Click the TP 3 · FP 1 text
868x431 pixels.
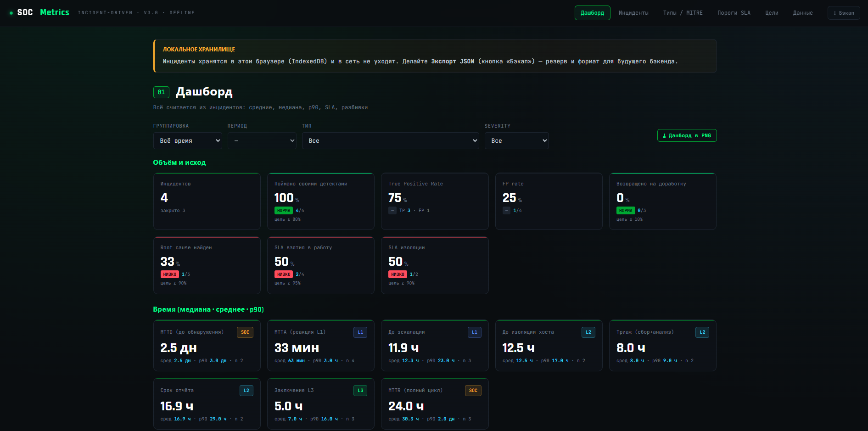(x=414, y=211)
